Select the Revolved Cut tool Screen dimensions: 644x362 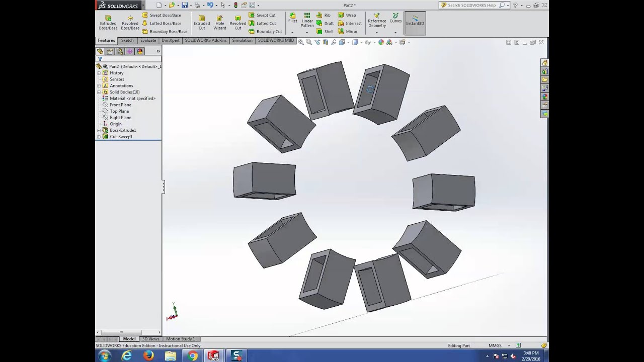(x=238, y=22)
